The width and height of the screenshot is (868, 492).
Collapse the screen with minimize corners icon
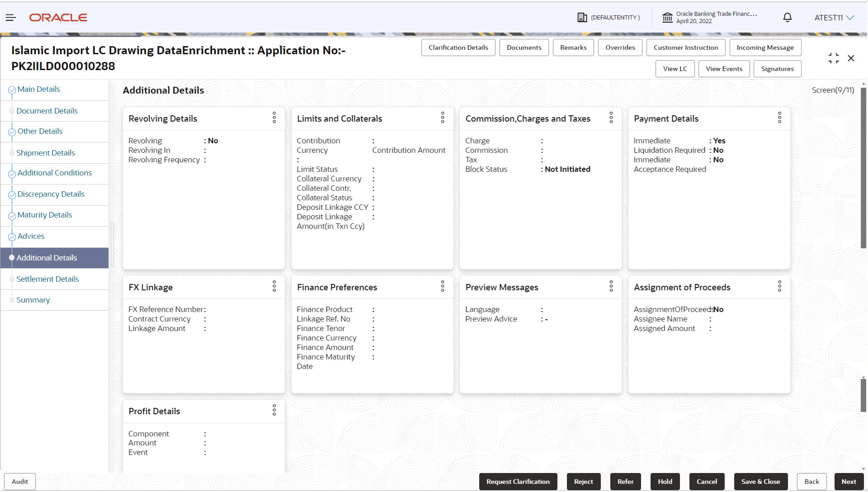833,58
